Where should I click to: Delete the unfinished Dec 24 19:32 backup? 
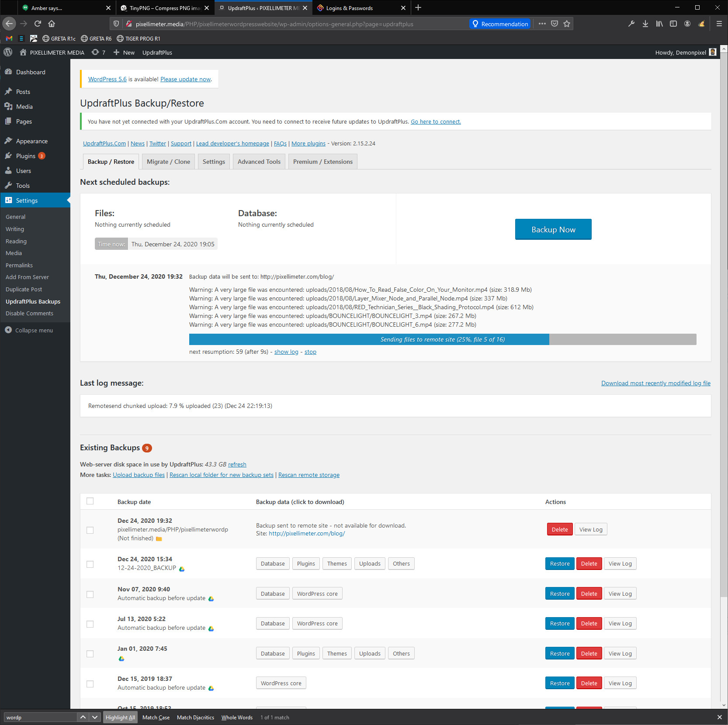[560, 529]
